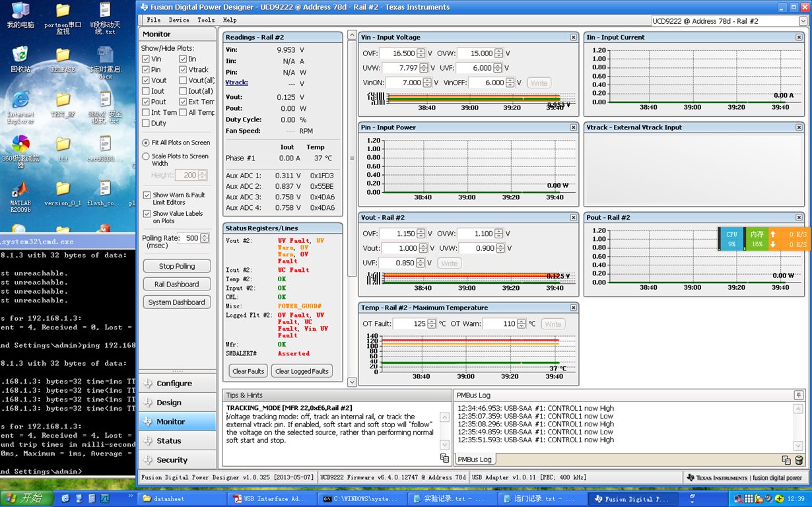Switch to the Configure section
This screenshot has height=507, width=812.
177,384
